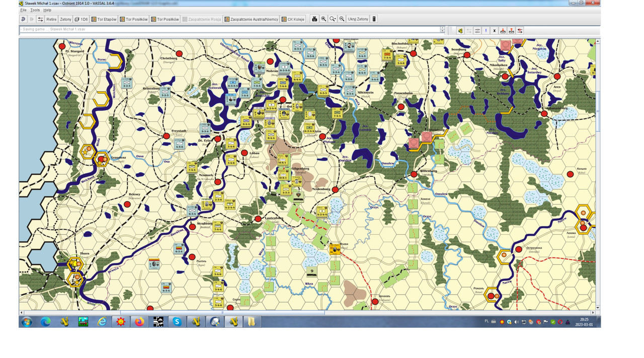Click the VASSAL connect to server icon
644x358 pixels.
[x=460, y=31]
